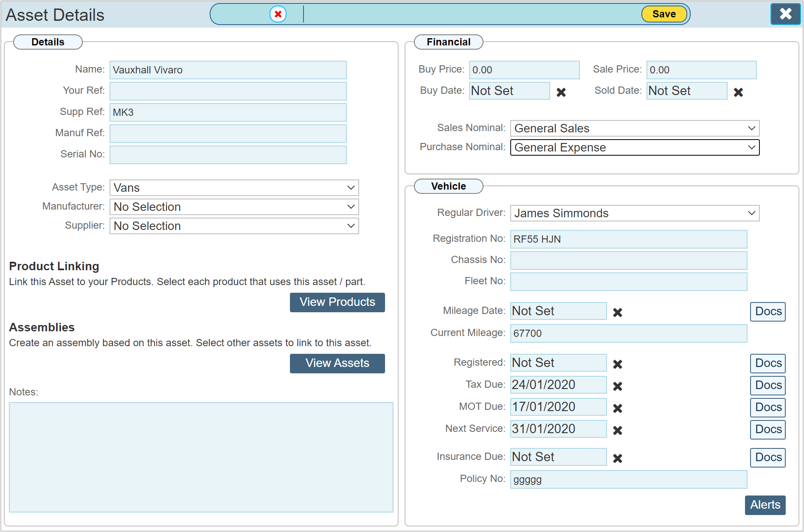Pick a Buy Date in the Not Set field
Image resolution: width=804 pixels, height=532 pixels.
pos(509,91)
